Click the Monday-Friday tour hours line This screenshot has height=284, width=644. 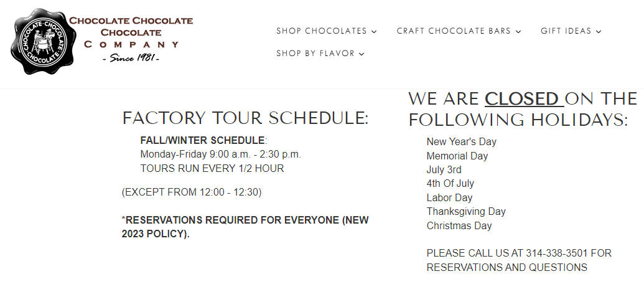click(x=220, y=154)
